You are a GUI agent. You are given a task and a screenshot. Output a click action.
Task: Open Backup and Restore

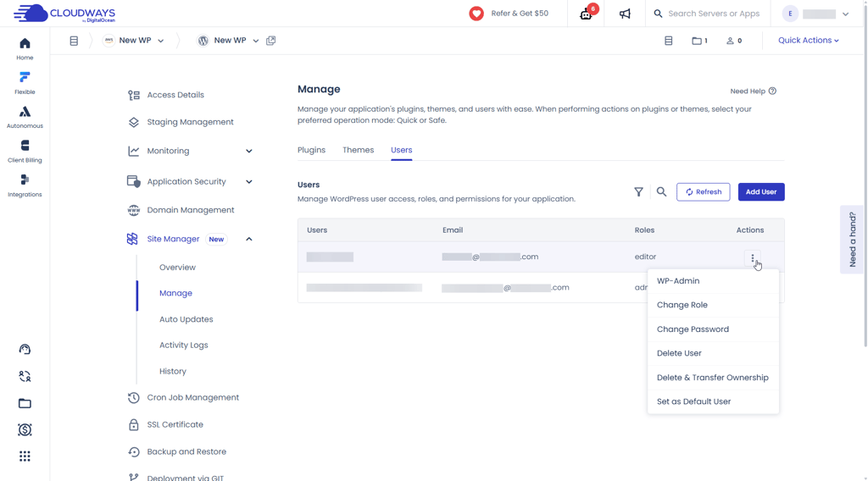coord(186,451)
